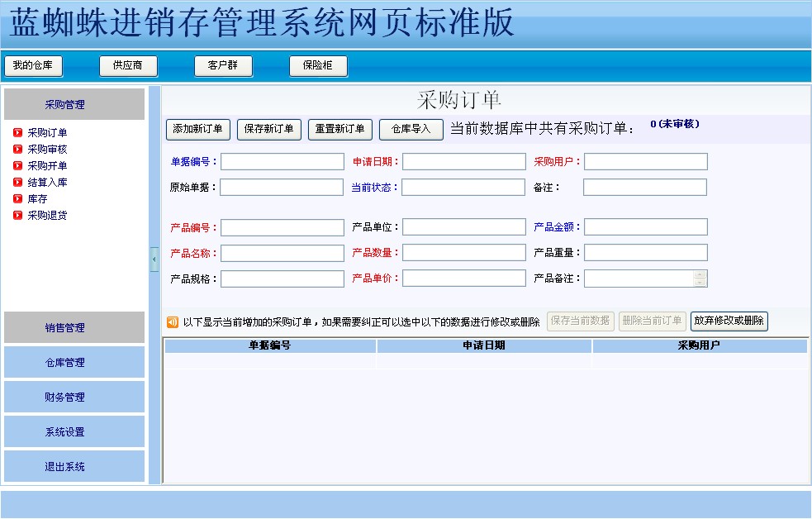The image size is (812, 519).
Task: Click red arrow icon beside 采购开单
Action: point(17,166)
